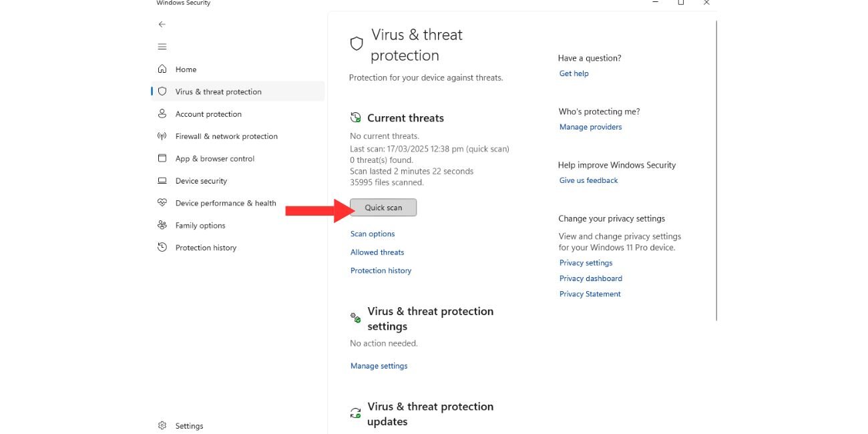Screen dimensions: 868x434
Task: Click Manage settings link
Action: (x=379, y=366)
